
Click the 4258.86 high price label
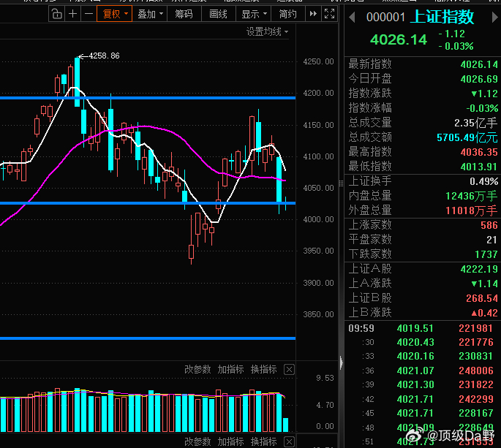click(x=104, y=56)
